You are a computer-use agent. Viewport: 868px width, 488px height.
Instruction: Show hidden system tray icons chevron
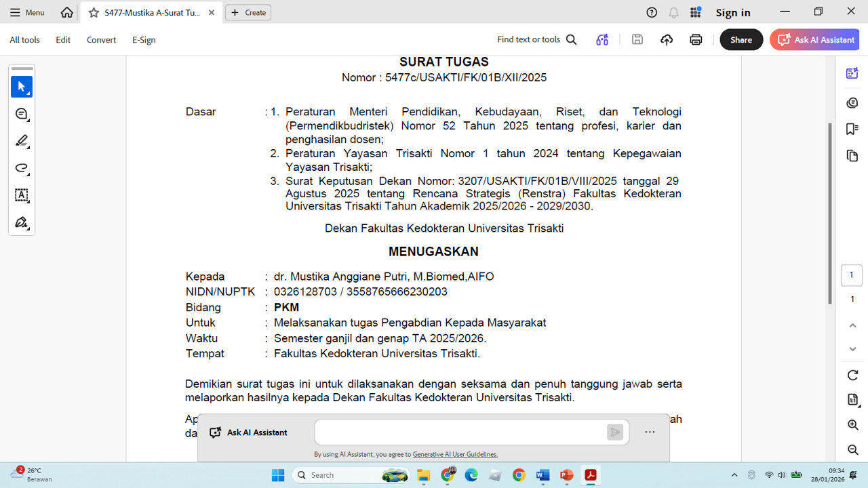click(x=734, y=475)
